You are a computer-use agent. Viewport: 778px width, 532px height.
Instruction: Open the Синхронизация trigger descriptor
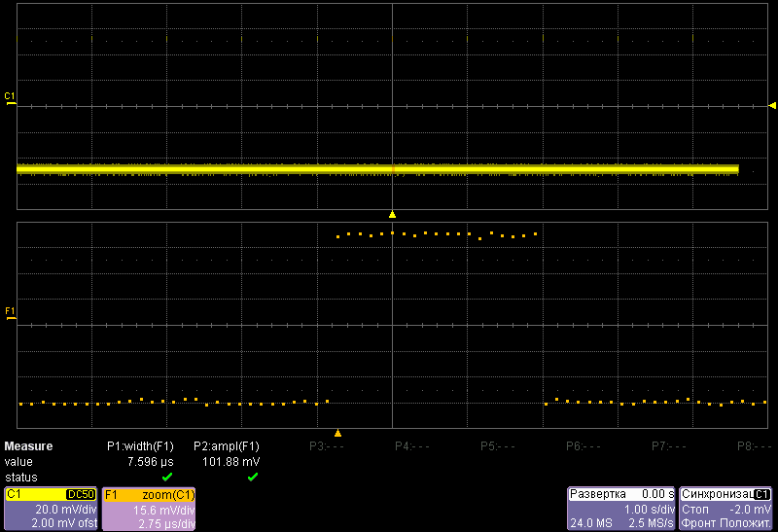725,509
